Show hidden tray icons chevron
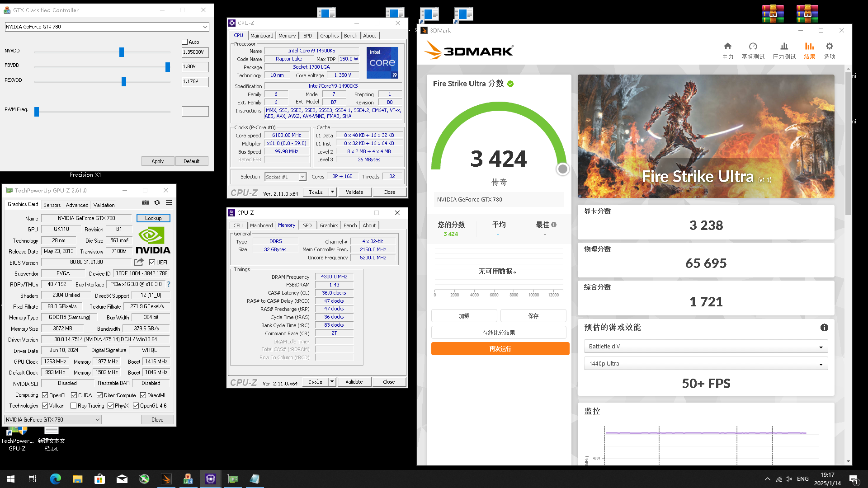 point(767,479)
